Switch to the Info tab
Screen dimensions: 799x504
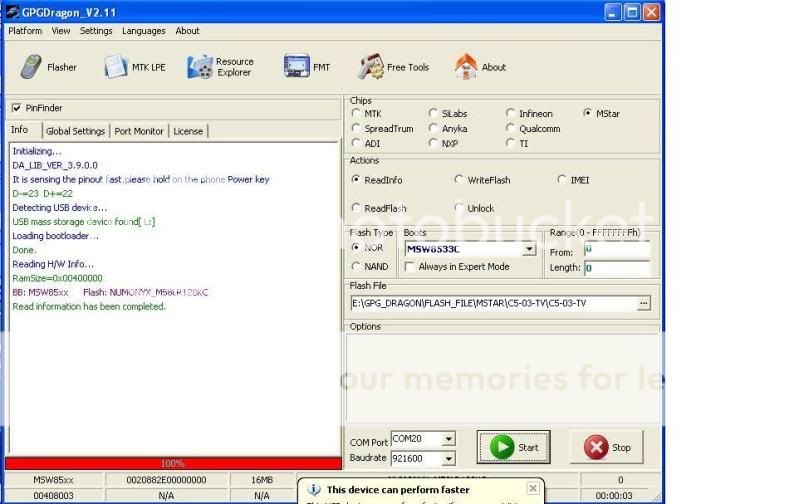[20, 130]
